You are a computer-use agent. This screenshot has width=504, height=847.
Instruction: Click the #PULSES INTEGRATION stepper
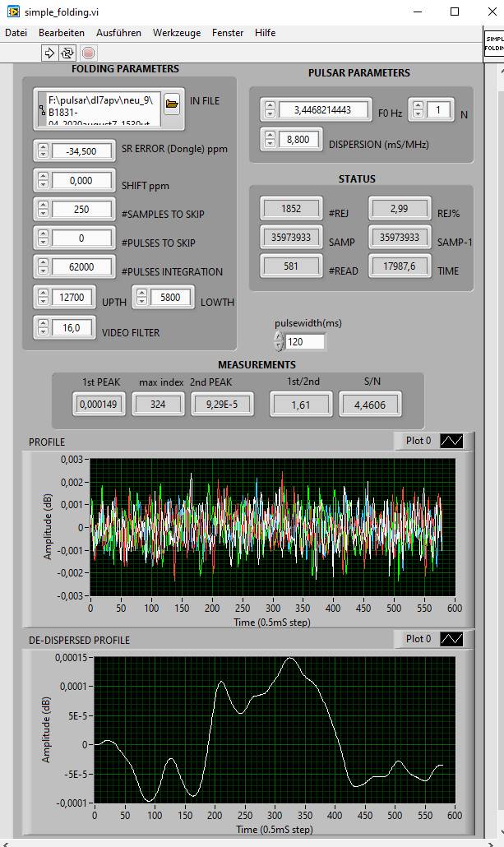[x=44, y=267]
